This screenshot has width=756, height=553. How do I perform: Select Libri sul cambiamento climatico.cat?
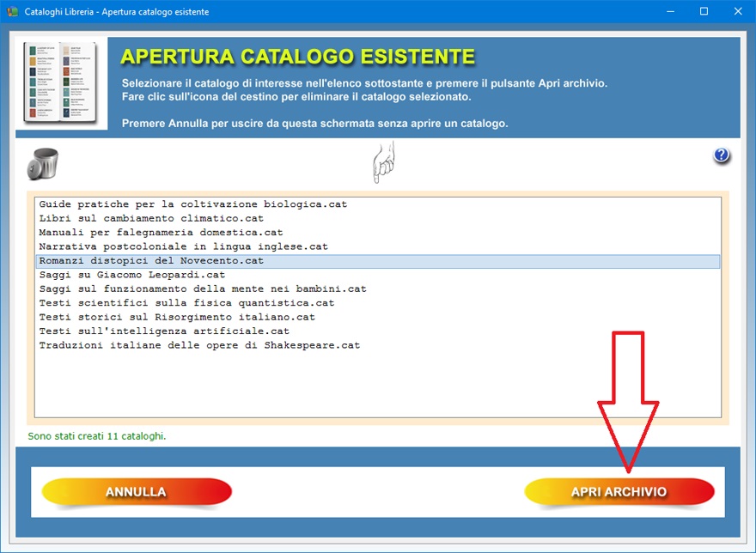pos(151,218)
